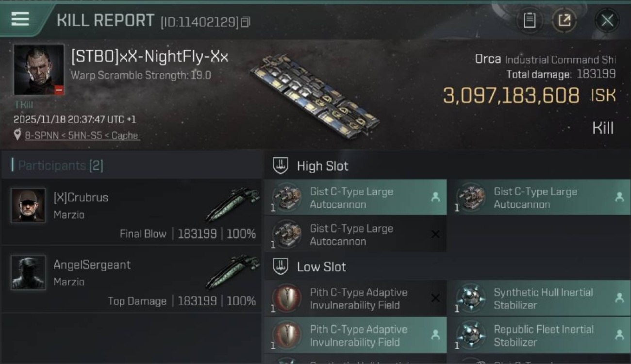Viewport: 631px width, 364px height.
Task: View AngelSergeant pilot portrait
Action: (28, 273)
